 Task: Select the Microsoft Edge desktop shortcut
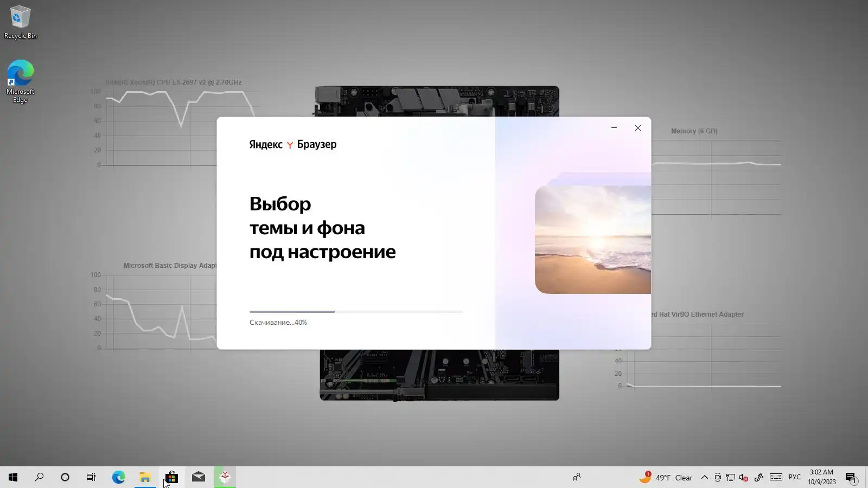(20, 81)
